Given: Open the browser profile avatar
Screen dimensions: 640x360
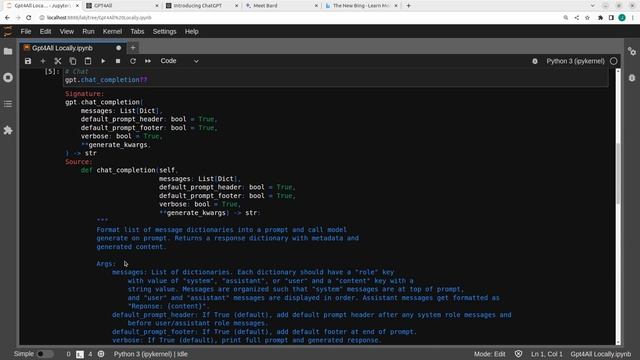Looking at the screenshot, I should pos(622,18).
